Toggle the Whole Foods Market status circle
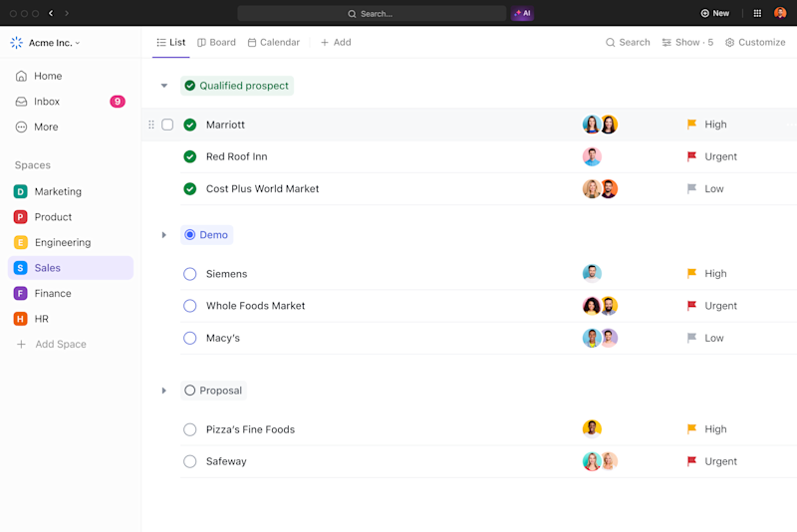This screenshot has width=797, height=532. coord(190,306)
